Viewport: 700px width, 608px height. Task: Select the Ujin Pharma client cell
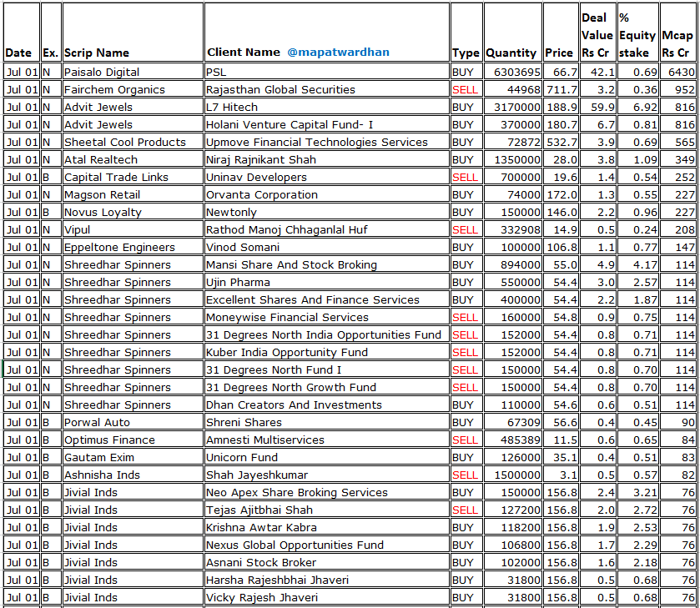point(327,282)
